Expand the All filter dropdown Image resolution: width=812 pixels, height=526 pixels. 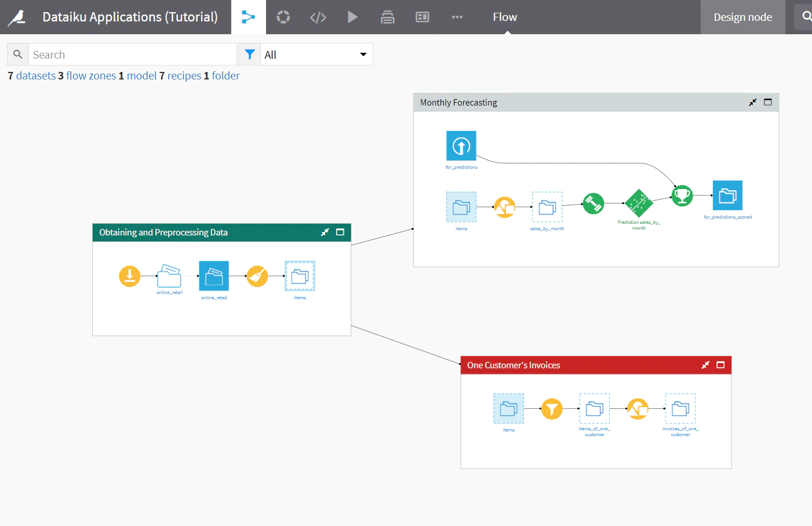[316, 55]
